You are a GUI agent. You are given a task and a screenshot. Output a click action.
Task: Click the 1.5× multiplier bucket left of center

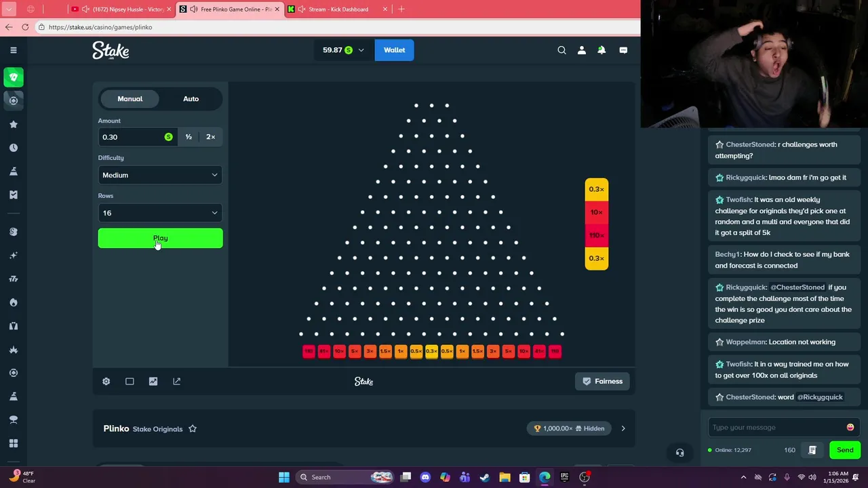[x=385, y=351]
